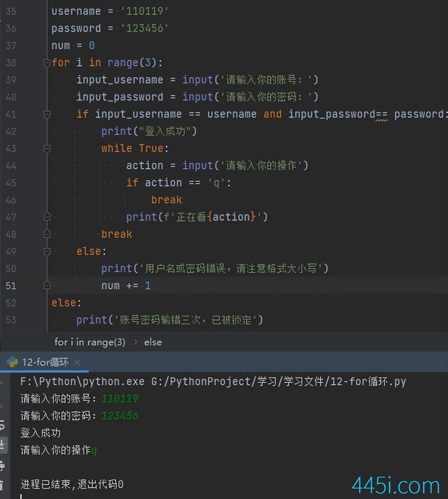Click line number 41 in the gutter
448x499 pixels.
[x=11, y=114]
